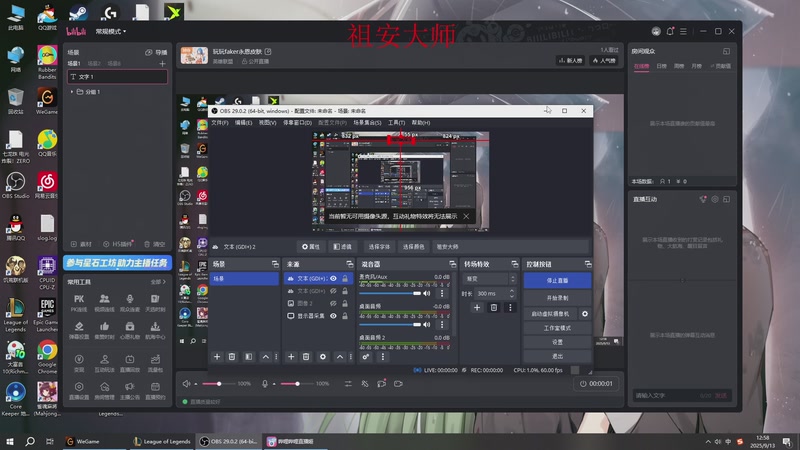Delete selected scene with trash icon in OBS
The width and height of the screenshot is (800, 450).
click(232, 357)
